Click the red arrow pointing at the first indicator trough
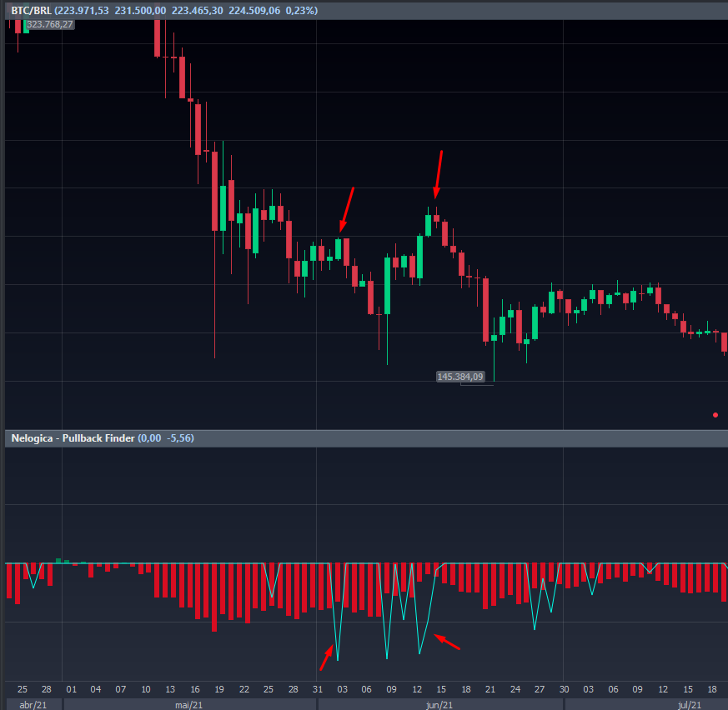728x710 pixels. coord(326,658)
